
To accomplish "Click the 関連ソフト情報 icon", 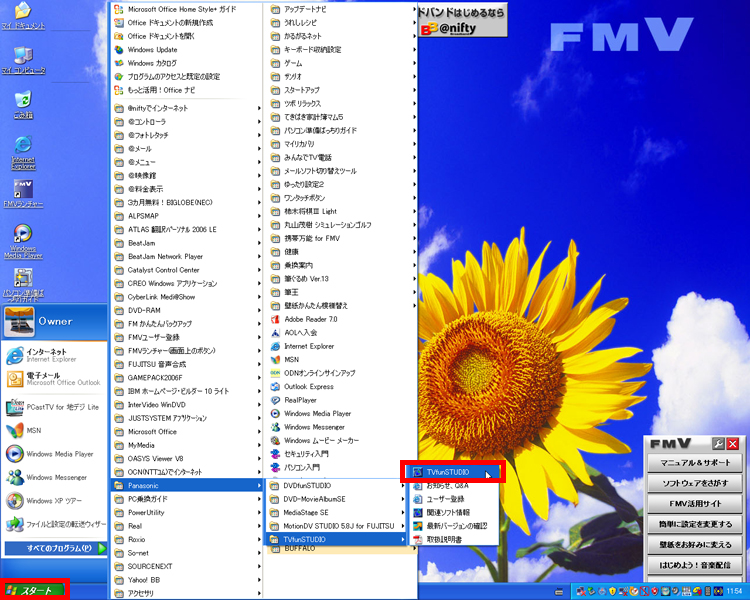I will point(418,512).
